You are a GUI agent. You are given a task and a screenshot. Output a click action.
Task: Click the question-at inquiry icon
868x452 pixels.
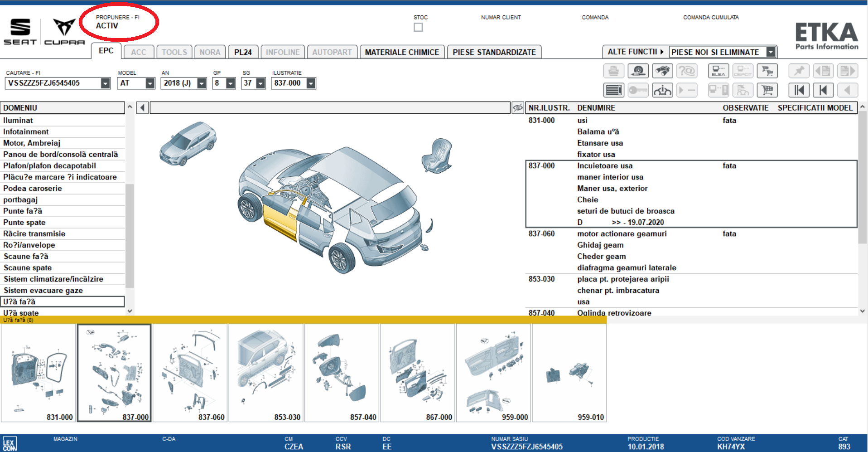(687, 71)
